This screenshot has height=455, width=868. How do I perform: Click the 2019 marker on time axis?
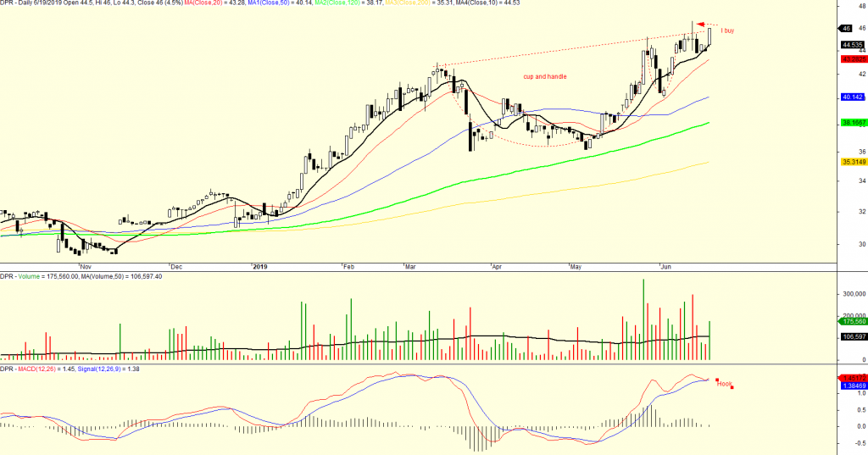(x=260, y=266)
